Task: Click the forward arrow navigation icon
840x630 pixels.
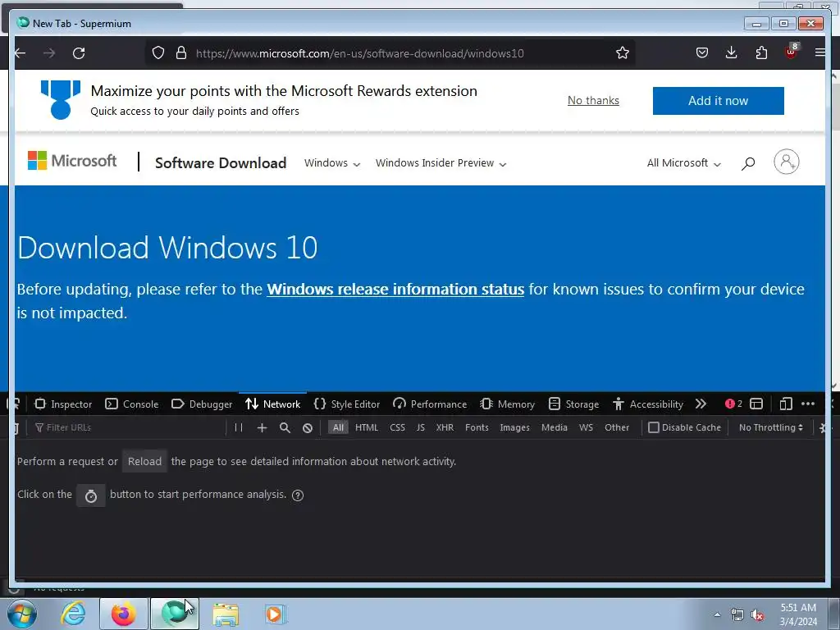Action: click(49, 53)
